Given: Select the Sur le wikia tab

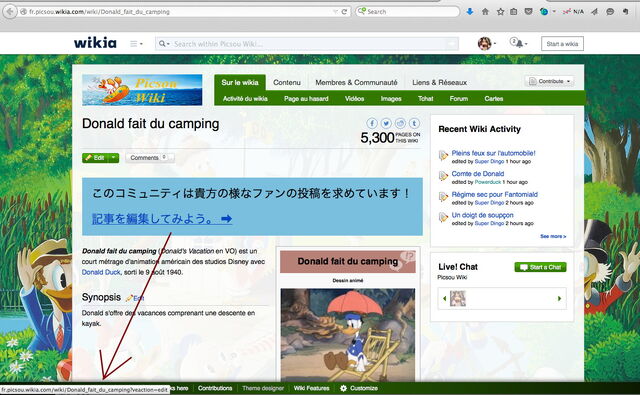Looking at the screenshot, I should [240, 82].
